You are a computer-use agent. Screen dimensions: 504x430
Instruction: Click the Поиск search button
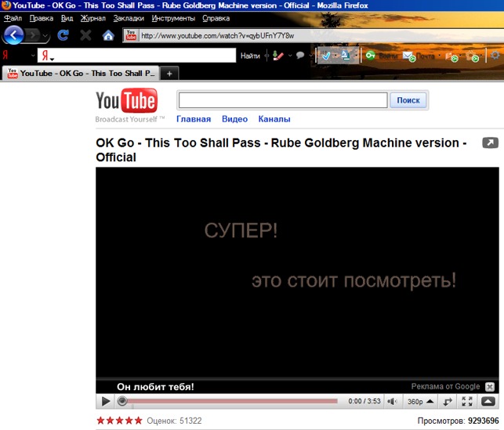point(408,100)
